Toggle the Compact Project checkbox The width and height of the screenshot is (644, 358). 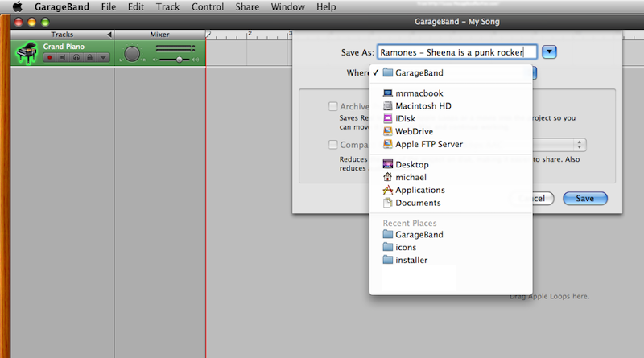[333, 145]
